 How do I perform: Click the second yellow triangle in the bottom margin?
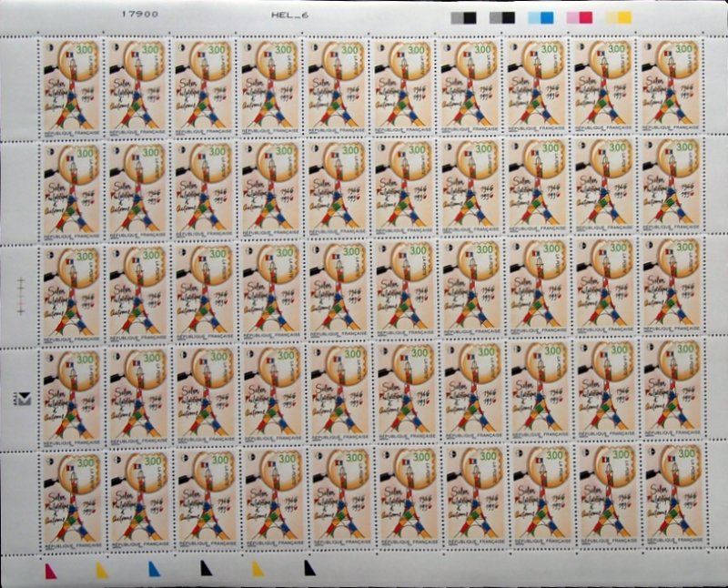click(x=258, y=570)
